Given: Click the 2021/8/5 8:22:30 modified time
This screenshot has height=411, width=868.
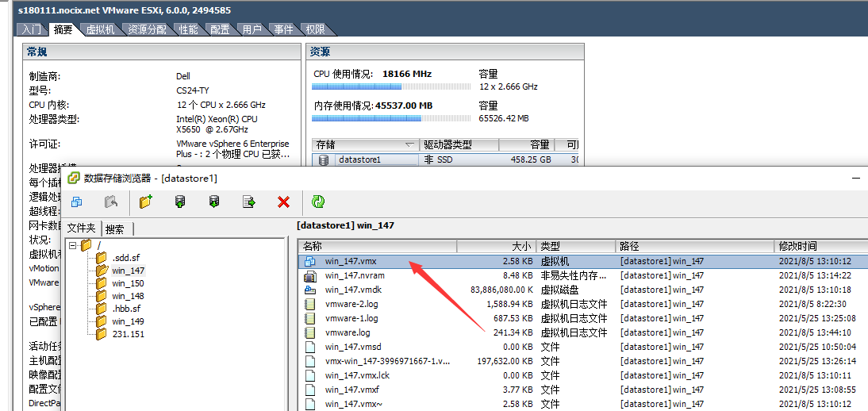Looking at the screenshot, I should tap(812, 304).
